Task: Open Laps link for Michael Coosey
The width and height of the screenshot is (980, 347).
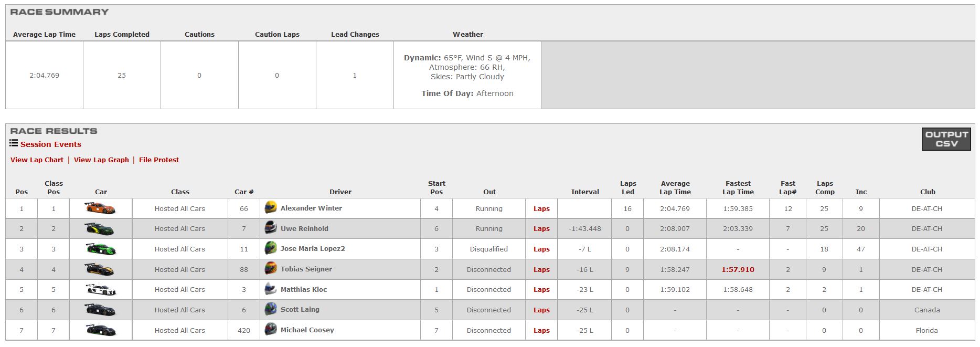Action: point(541,331)
